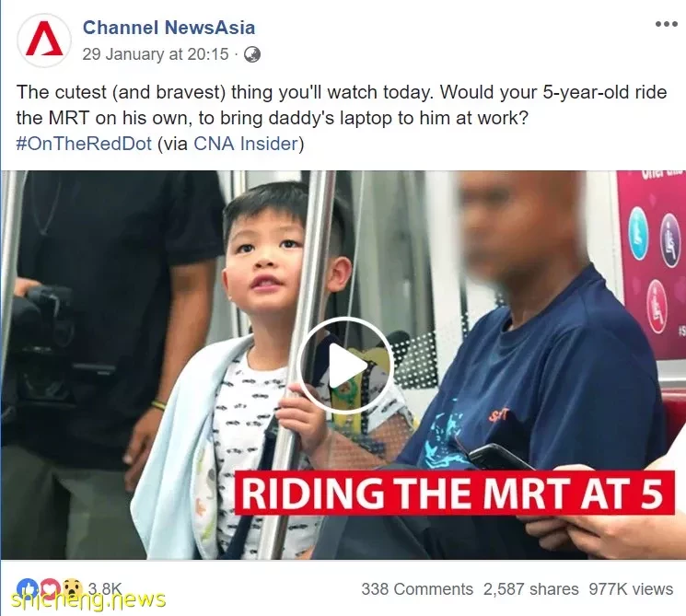
Task: Click the 977K views counter
Action: [631, 589]
